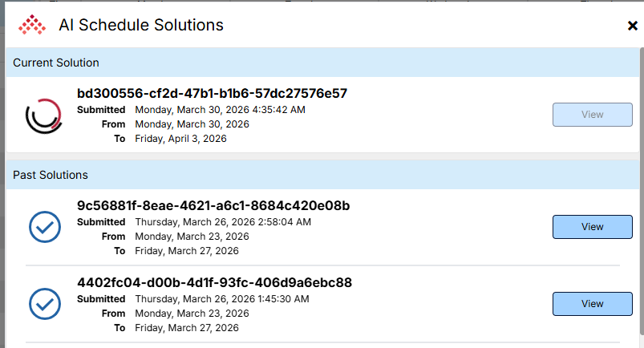The image size is (644, 348).
Task: Click the checkmark icon beside solution 9c56881f
Action: click(x=45, y=227)
